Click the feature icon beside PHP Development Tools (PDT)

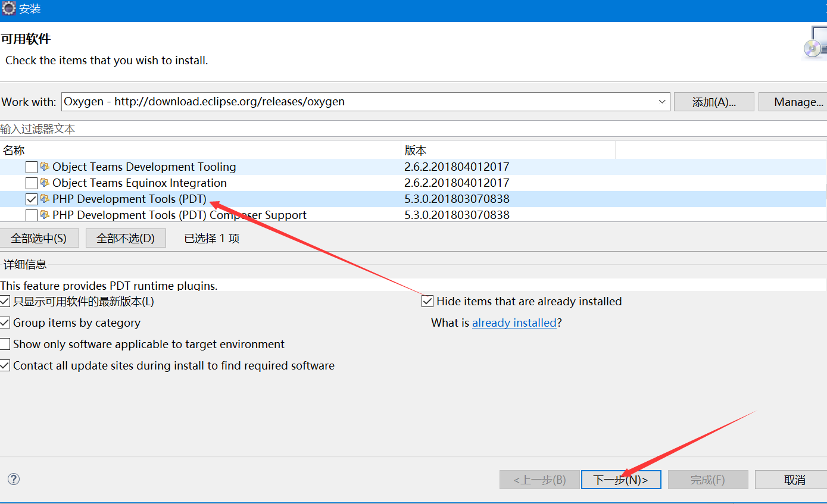click(45, 199)
